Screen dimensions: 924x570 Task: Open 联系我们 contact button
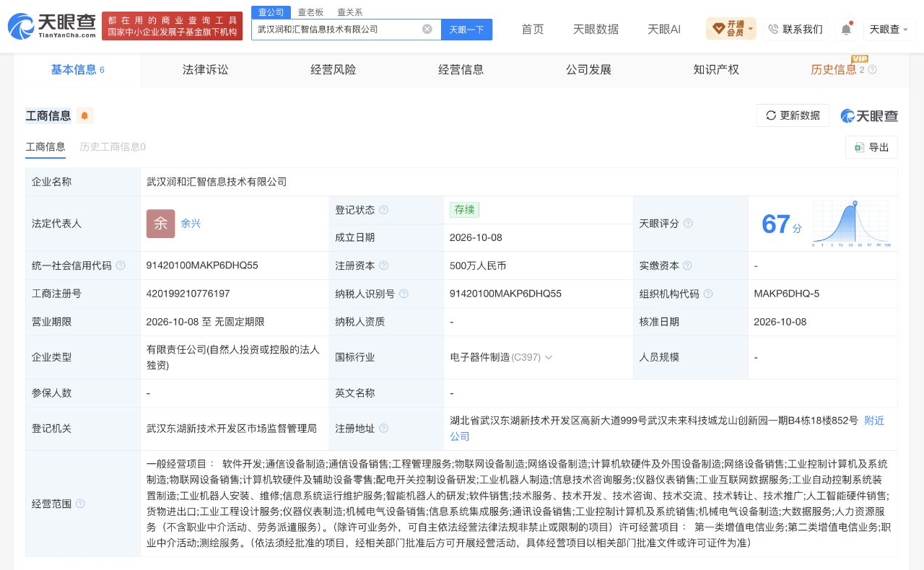pyautogui.click(x=796, y=30)
